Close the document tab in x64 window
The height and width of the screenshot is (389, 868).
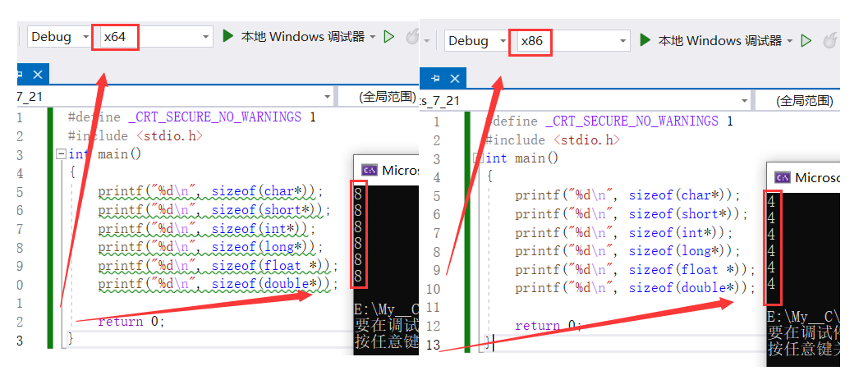point(38,74)
